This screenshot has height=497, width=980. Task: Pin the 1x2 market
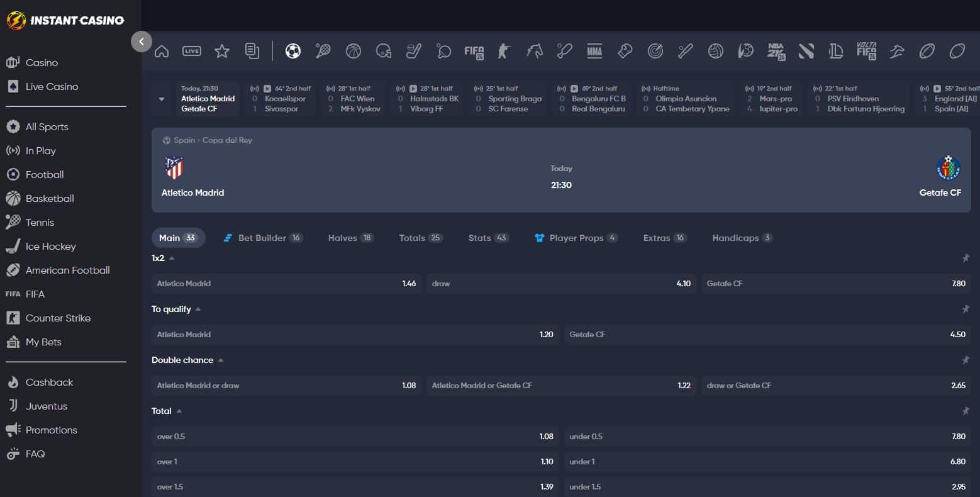[966, 258]
